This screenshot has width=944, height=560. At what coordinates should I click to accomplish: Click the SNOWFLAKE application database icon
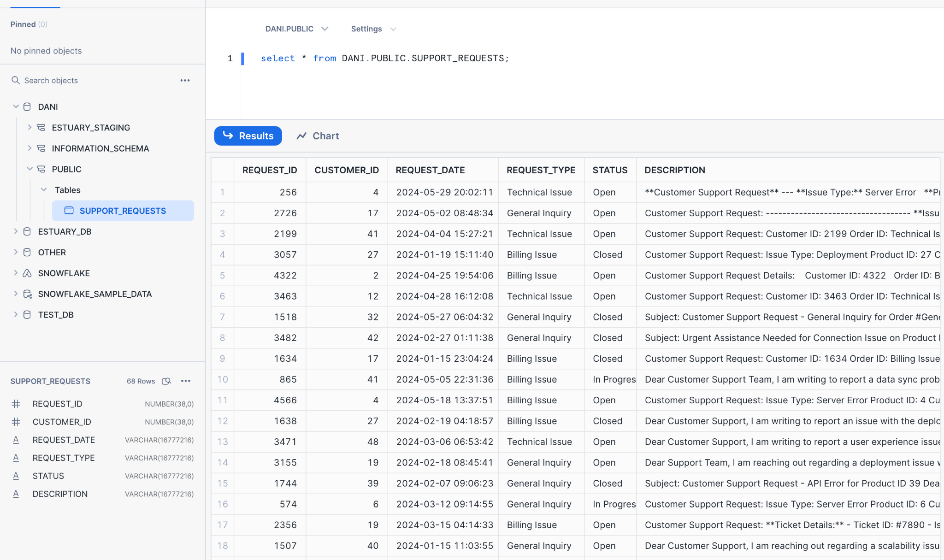[27, 273]
